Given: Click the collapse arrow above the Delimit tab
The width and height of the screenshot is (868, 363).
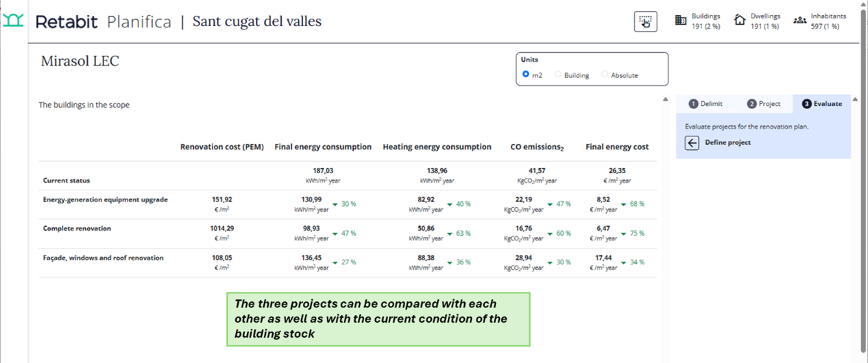Looking at the screenshot, I should [665, 100].
